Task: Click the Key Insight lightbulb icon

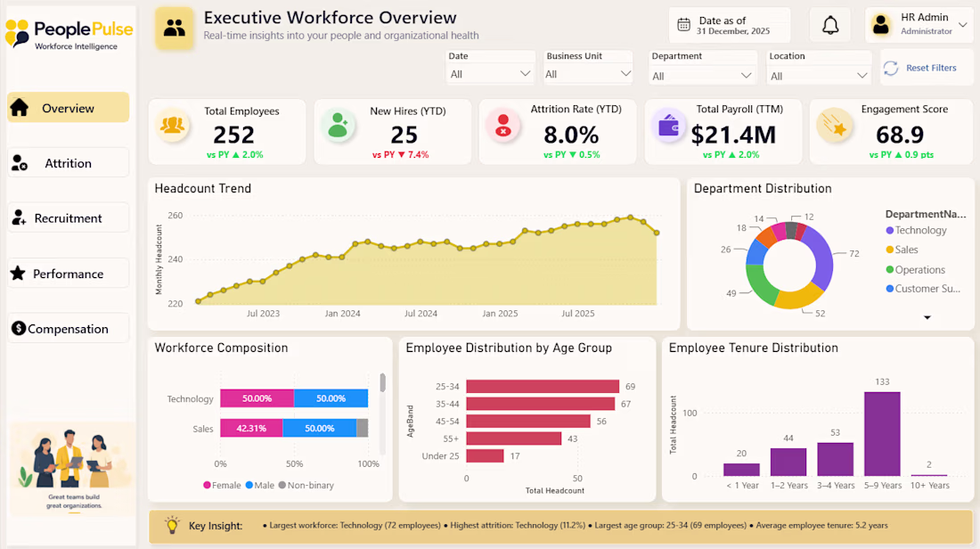Action: (172, 525)
